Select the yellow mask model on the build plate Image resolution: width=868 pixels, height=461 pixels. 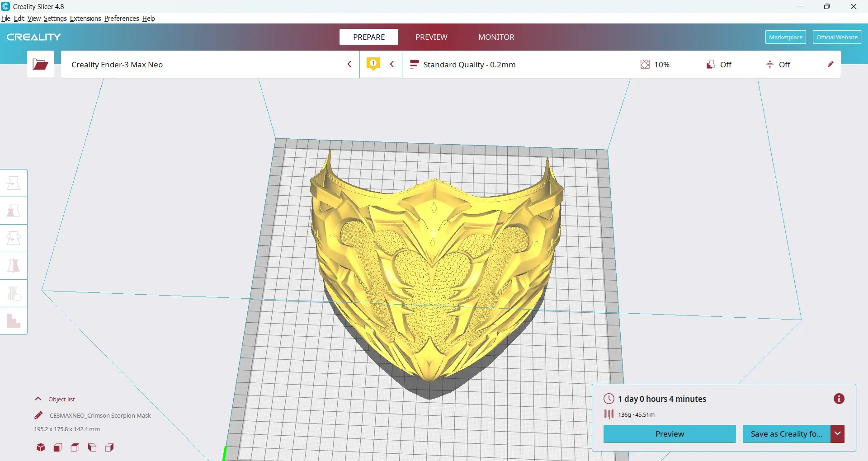click(x=436, y=271)
